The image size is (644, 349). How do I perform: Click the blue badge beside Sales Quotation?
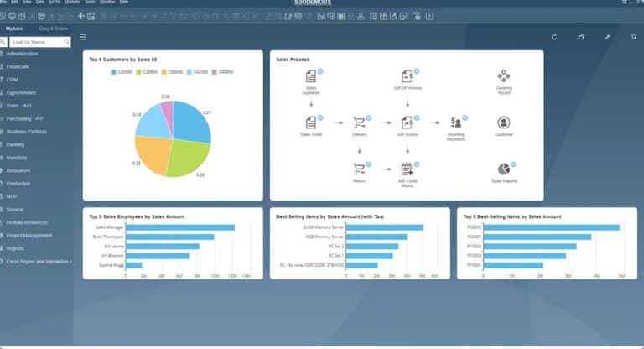tap(320, 71)
